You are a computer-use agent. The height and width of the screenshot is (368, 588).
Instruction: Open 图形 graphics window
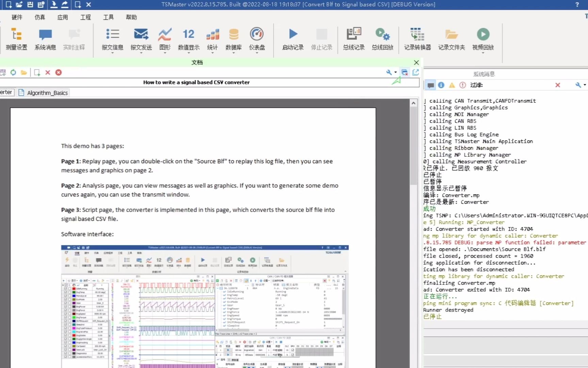pos(165,39)
